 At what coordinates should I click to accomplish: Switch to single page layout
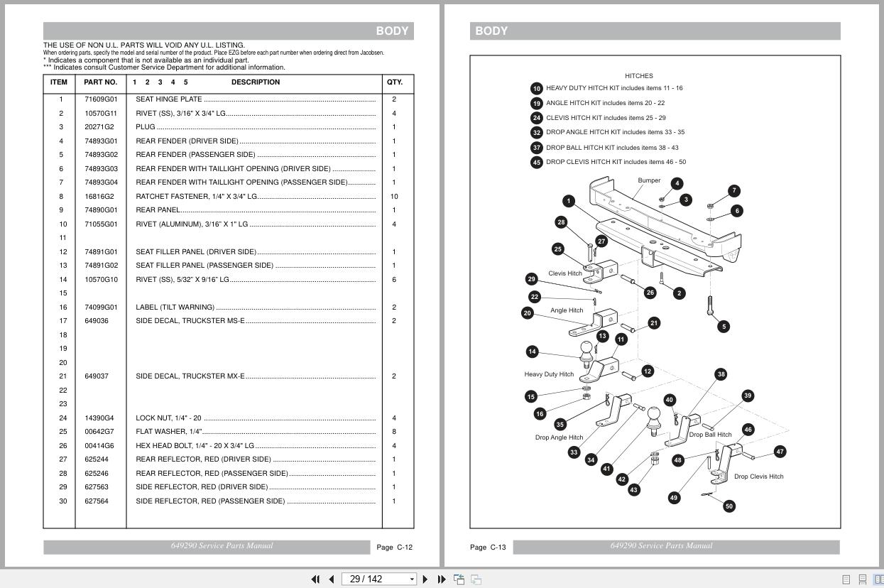(846, 579)
